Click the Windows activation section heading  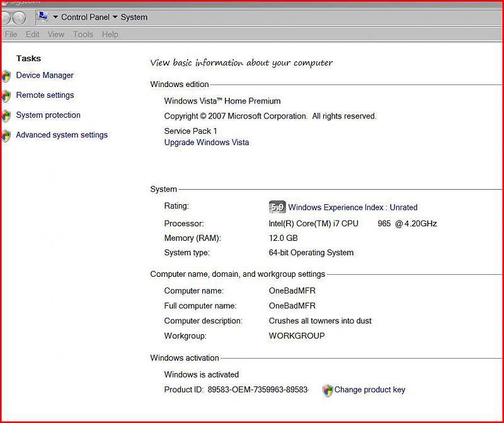[185, 357]
